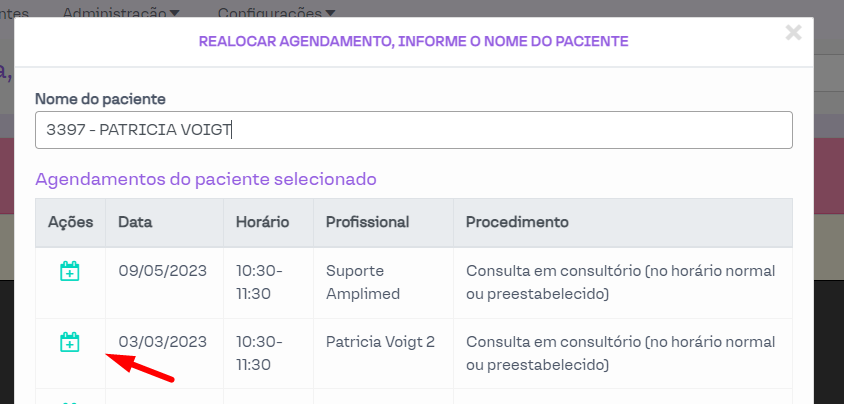The width and height of the screenshot is (844, 404).
Task: Click the Data column header
Action: click(x=134, y=221)
